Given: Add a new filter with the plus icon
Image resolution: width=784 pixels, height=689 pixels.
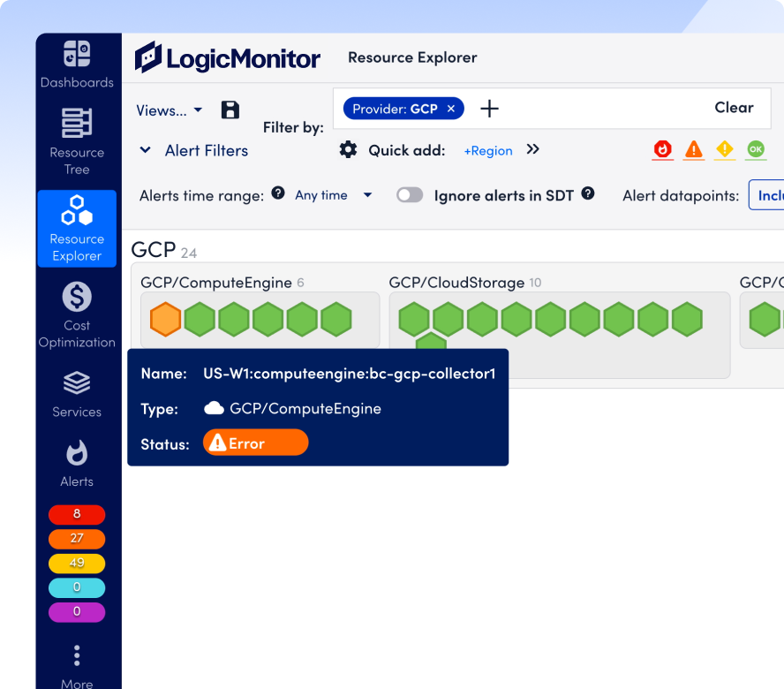Looking at the screenshot, I should pos(489,109).
